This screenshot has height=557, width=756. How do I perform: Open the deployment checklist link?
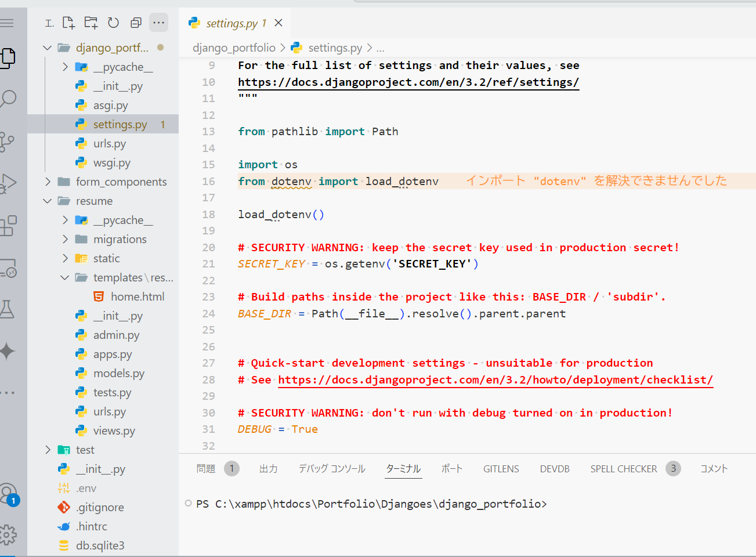pos(496,379)
